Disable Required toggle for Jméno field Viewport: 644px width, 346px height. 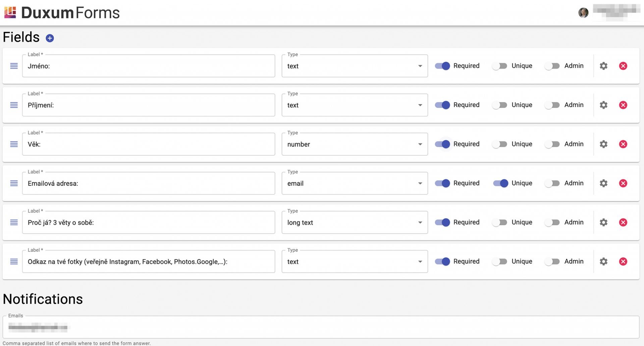tap(442, 66)
